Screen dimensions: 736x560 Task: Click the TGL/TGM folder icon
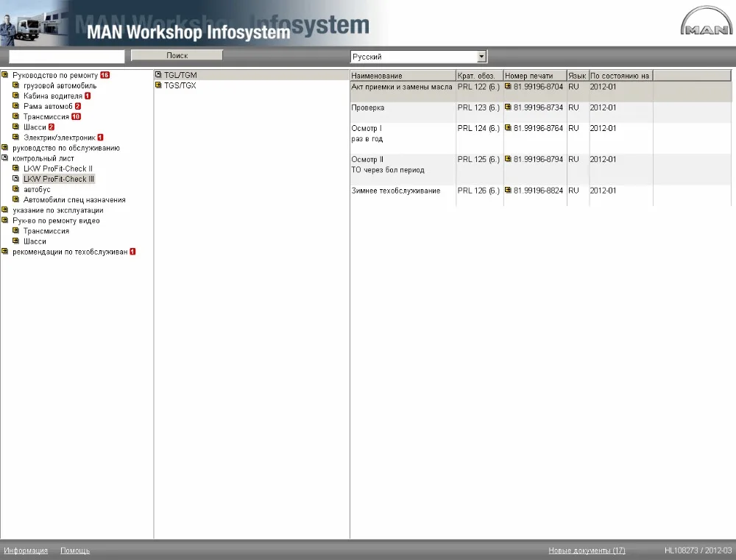tap(158, 74)
